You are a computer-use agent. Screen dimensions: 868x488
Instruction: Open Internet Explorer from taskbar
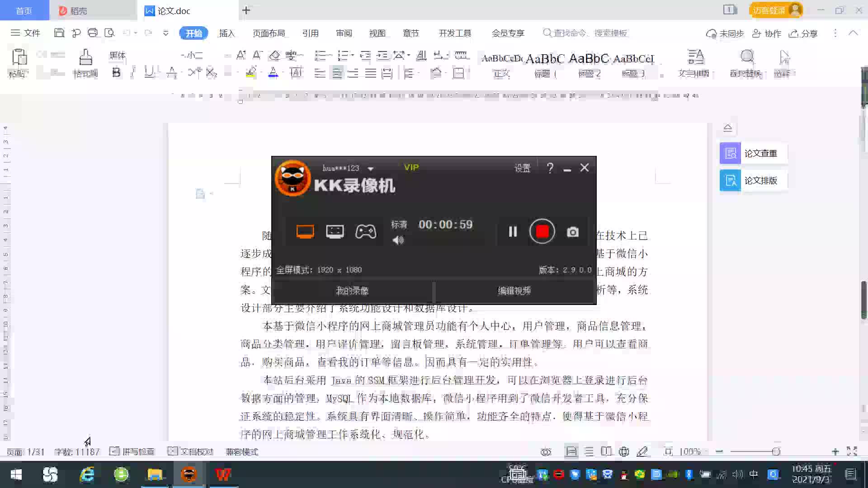86,474
